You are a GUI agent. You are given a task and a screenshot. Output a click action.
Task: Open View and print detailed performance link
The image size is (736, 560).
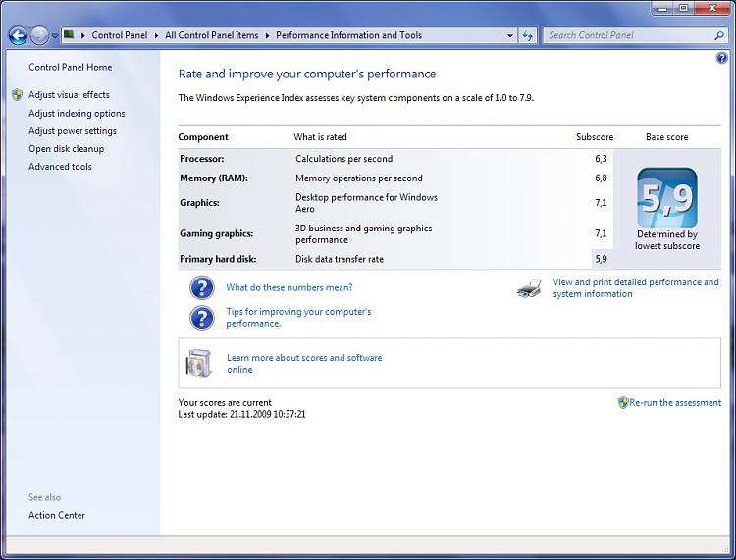point(636,288)
